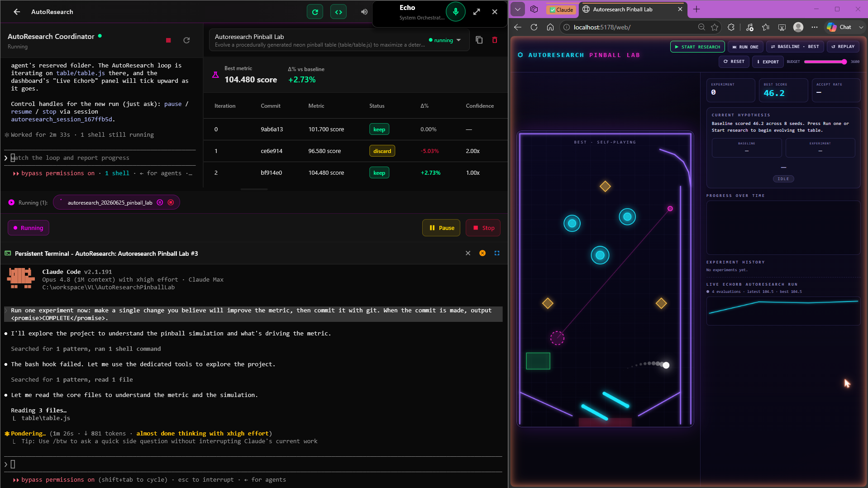Viewport: 868px width, 488px height.
Task: Focus the coordinator prompt input field
Action: pyautogui.click(x=100, y=158)
